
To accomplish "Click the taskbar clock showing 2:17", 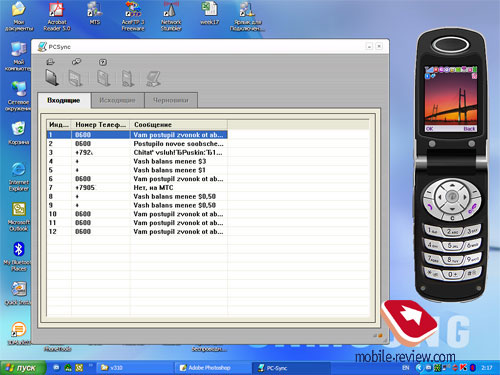I will click(x=487, y=368).
